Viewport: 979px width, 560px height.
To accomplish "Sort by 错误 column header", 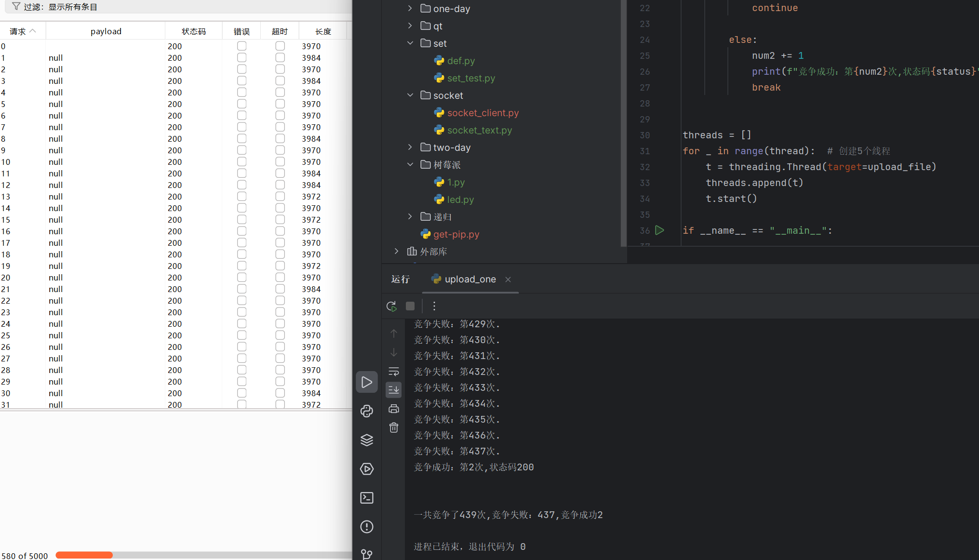I will point(241,31).
